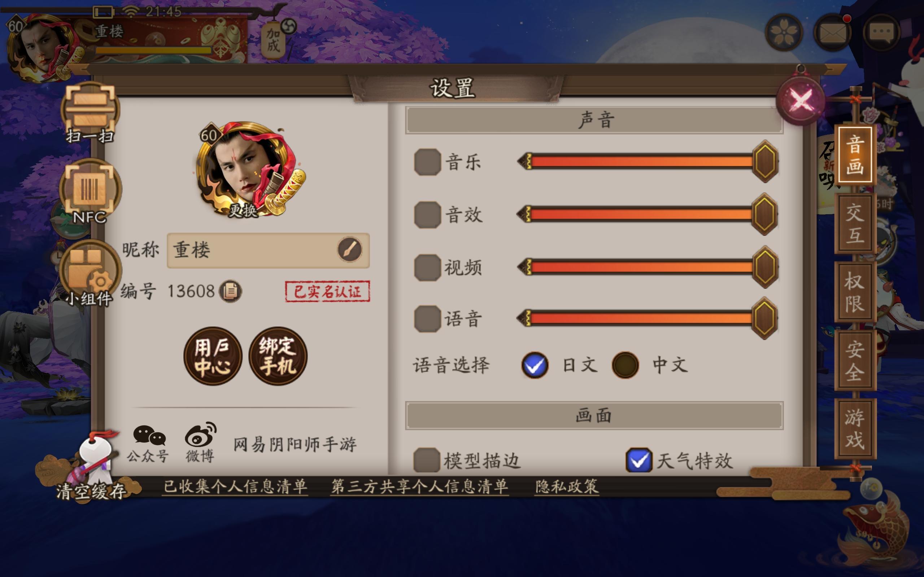The image size is (924, 577).
Task: Switch to the interaction (交互) tab
Action: point(855,224)
